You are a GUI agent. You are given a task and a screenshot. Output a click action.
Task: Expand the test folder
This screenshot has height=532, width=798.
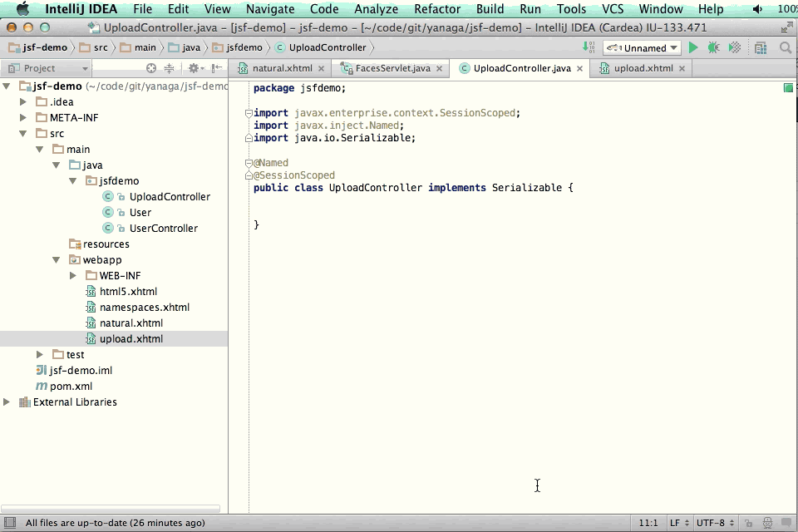[40, 355]
